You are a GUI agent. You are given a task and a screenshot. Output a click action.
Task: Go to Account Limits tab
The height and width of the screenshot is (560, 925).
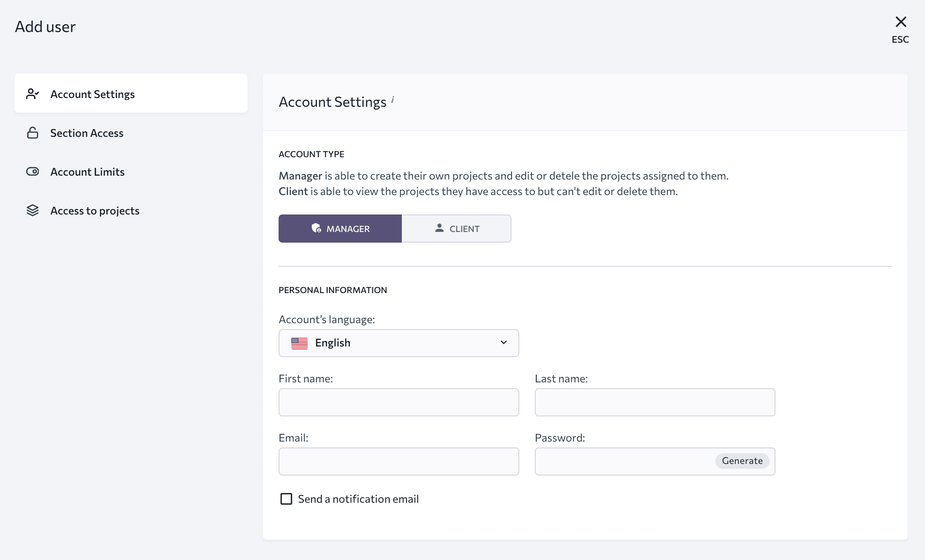coord(131,171)
